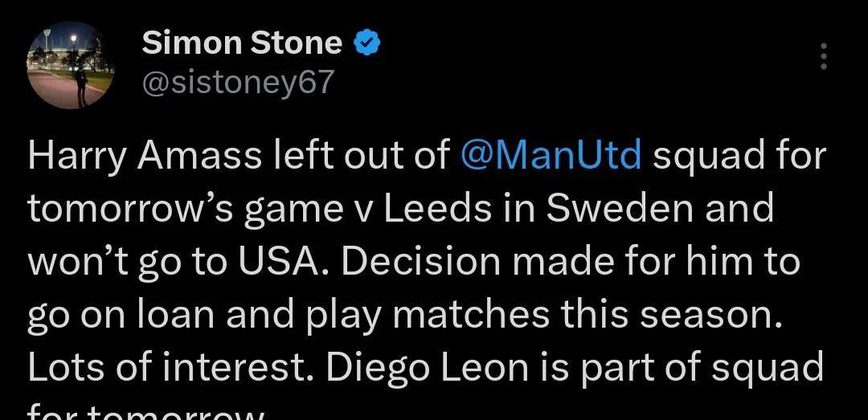
Task: Click the blue verified badge
Action: 366,44
